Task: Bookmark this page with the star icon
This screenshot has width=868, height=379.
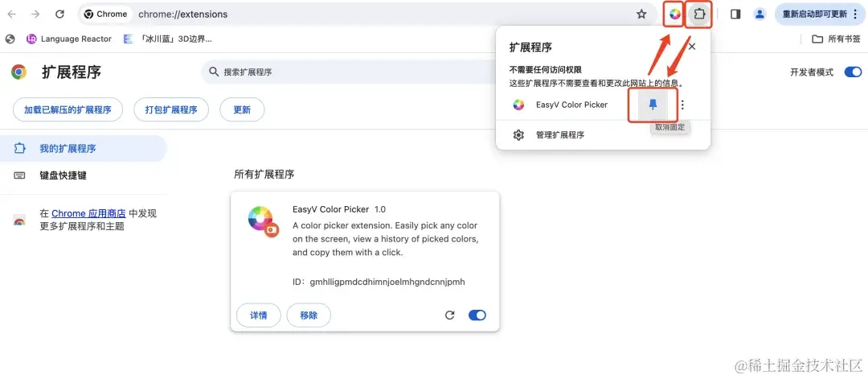Action: click(x=641, y=14)
